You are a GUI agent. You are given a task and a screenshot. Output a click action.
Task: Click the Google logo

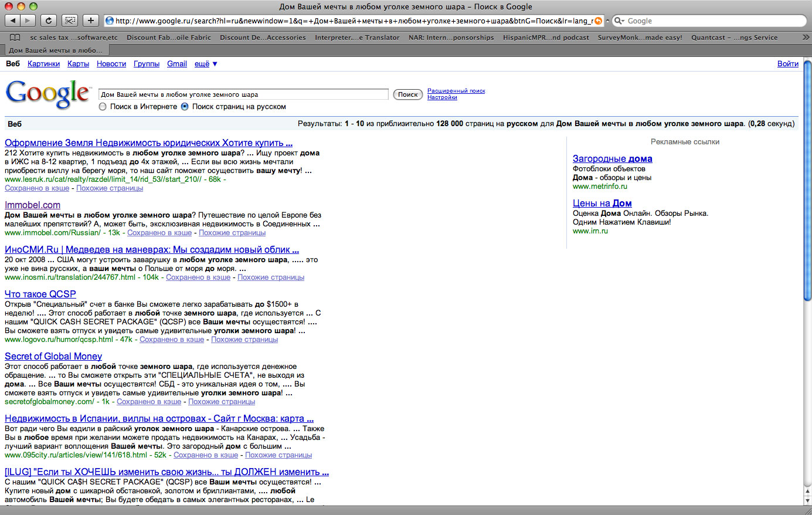[47, 94]
